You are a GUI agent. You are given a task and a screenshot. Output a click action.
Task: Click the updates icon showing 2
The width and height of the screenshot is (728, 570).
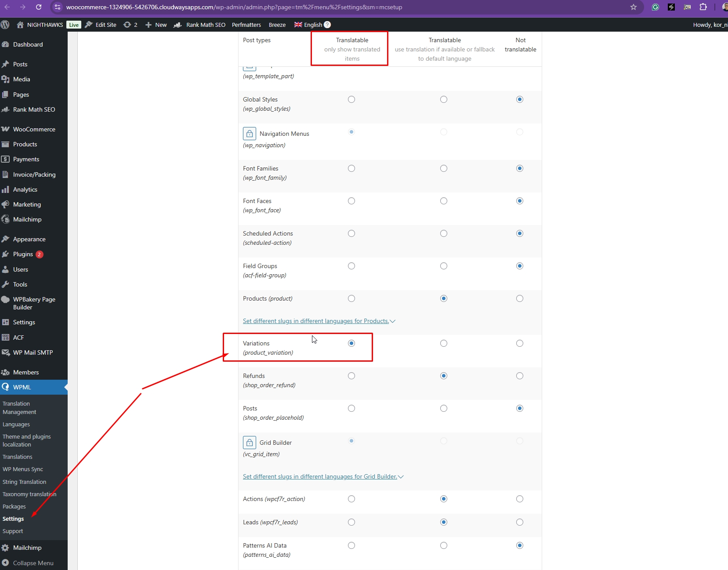pyautogui.click(x=130, y=25)
